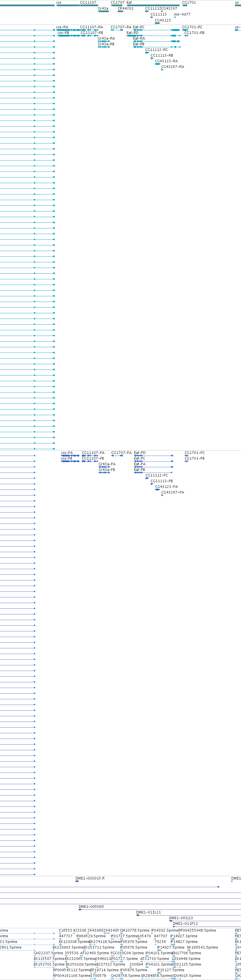This screenshot has height=980, width=241.
Task: Click the CG43267 gene label
Action: click(x=169, y=8)
